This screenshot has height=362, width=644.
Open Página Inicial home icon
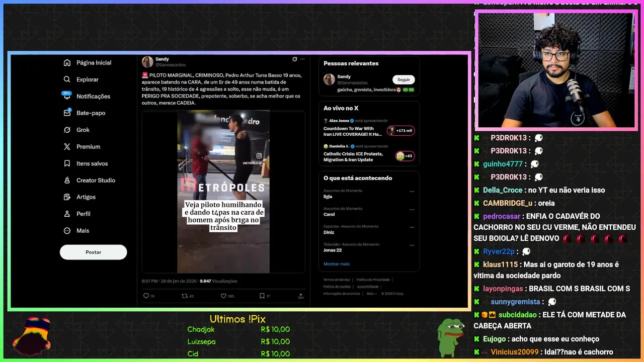coord(67,63)
